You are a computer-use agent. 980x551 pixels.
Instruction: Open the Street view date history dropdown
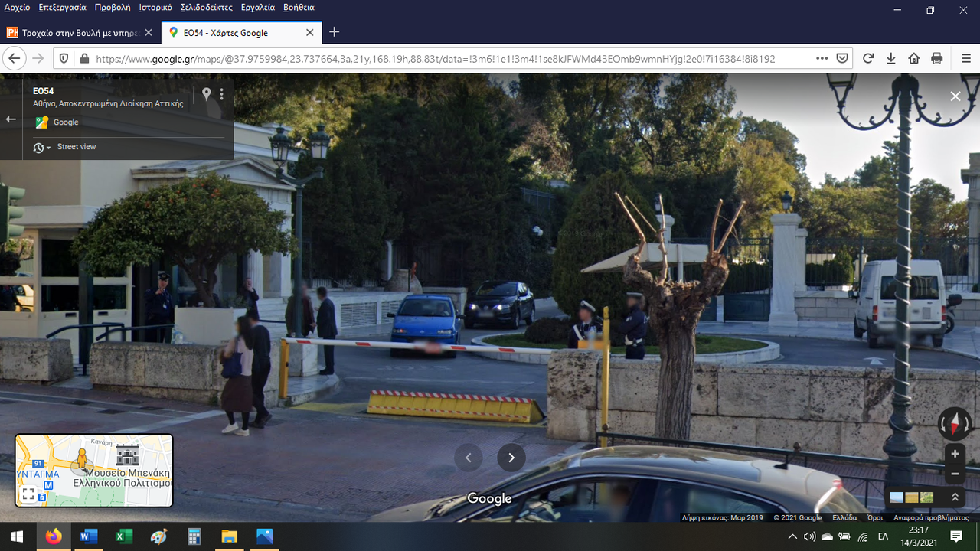pos(42,148)
